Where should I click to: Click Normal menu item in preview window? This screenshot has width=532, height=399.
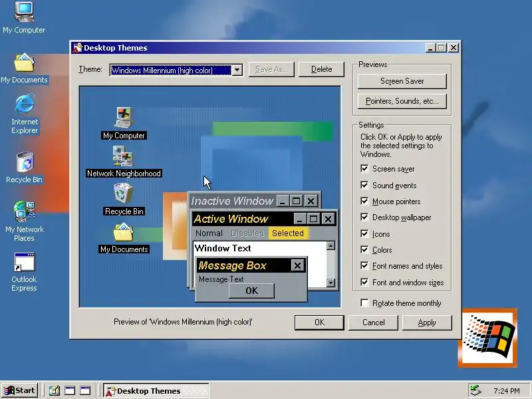(209, 233)
